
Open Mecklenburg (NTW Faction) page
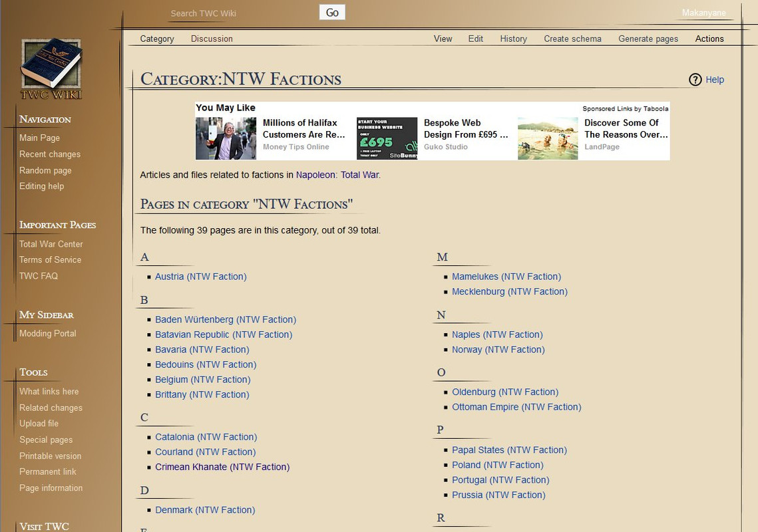coord(510,291)
